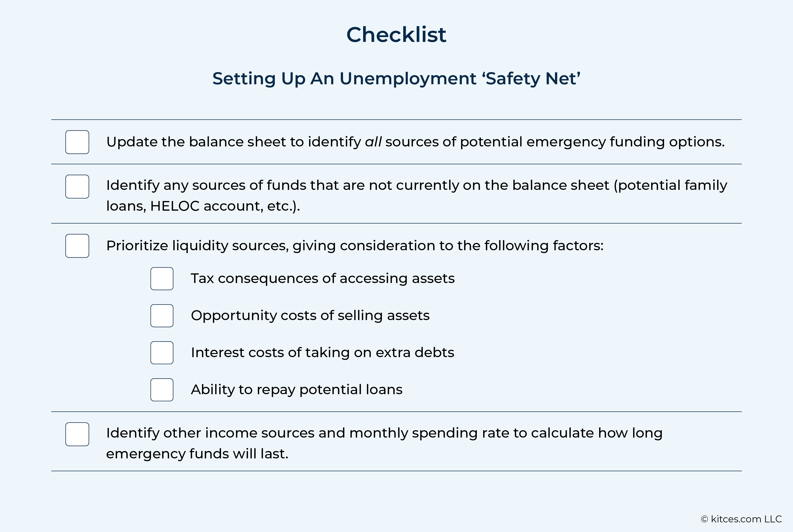
Task: Check the 'Prioritize liquidity sources' checkbox
Action: pyautogui.click(x=77, y=246)
